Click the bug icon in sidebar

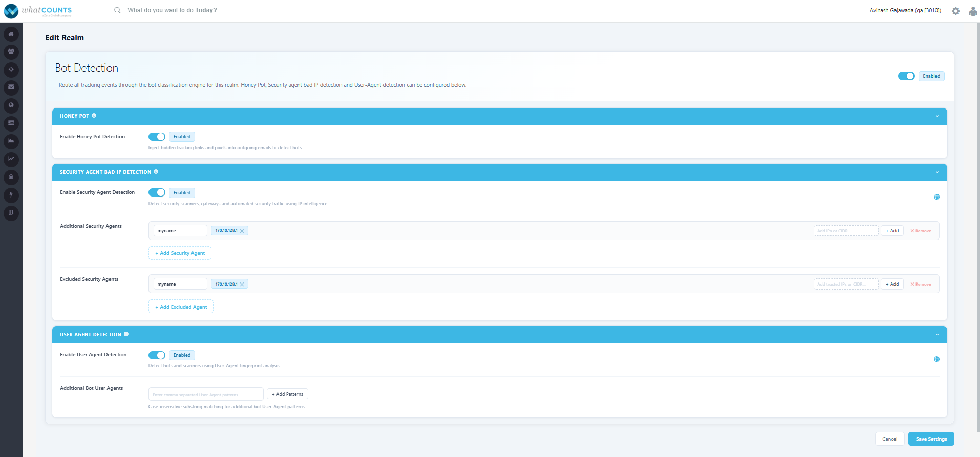tap(11, 177)
